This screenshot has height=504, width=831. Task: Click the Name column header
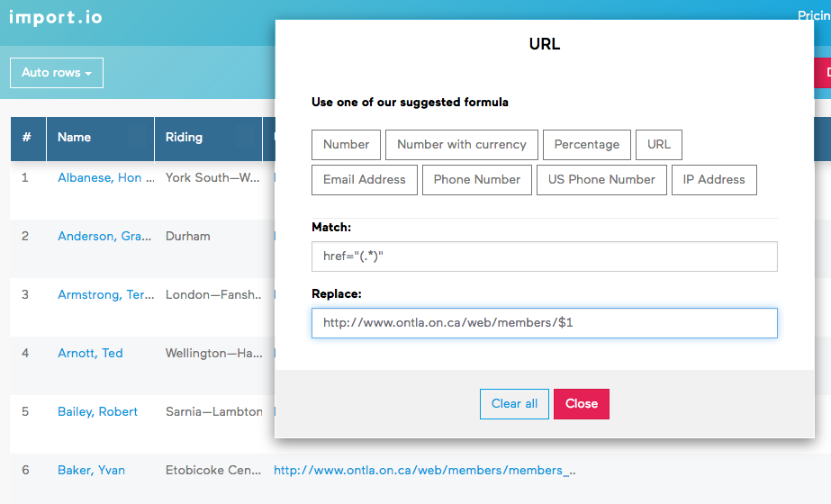click(75, 138)
